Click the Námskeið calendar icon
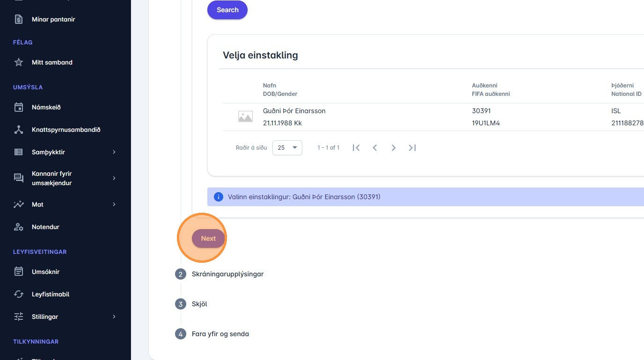644x360 pixels. click(19, 107)
